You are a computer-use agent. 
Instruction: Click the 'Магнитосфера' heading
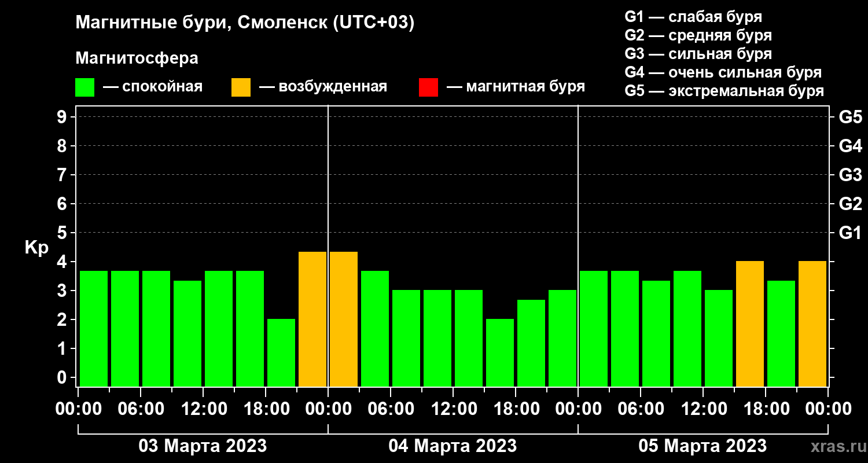[137, 58]
